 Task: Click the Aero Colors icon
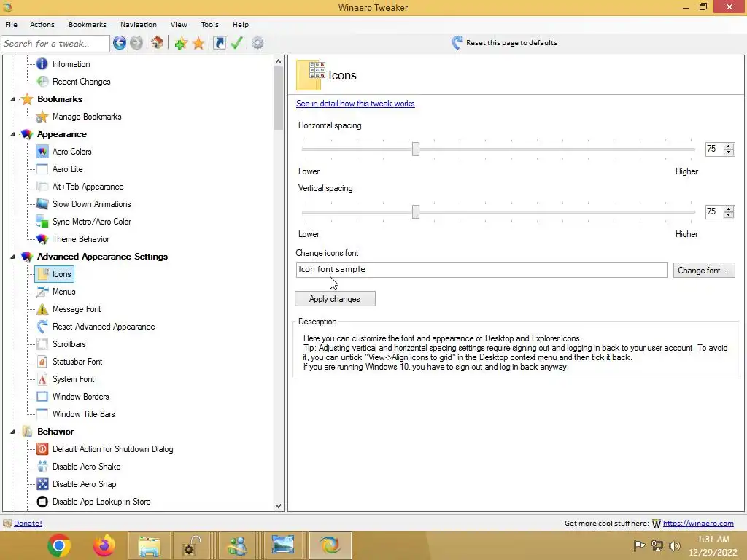(x=42, y=152)
